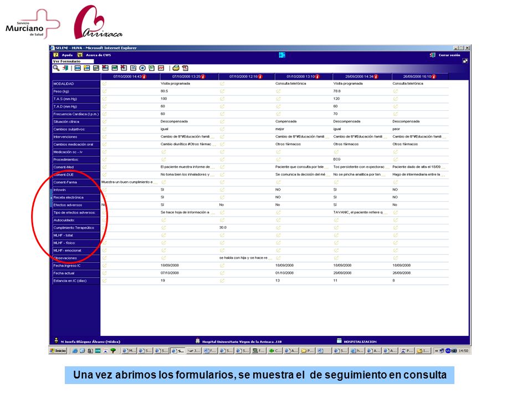Click the Compensada cell
This screenshot has width=532, height=399.
pos(286,121)
